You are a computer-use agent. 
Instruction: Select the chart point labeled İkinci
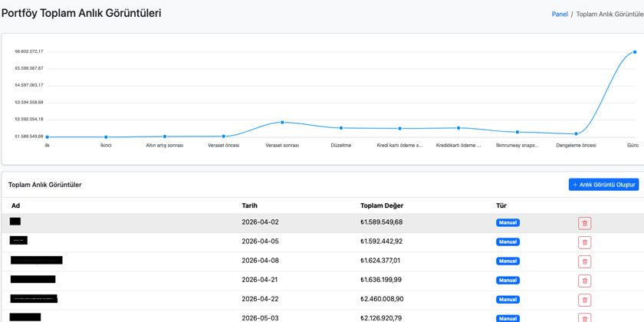click(106, 136)
